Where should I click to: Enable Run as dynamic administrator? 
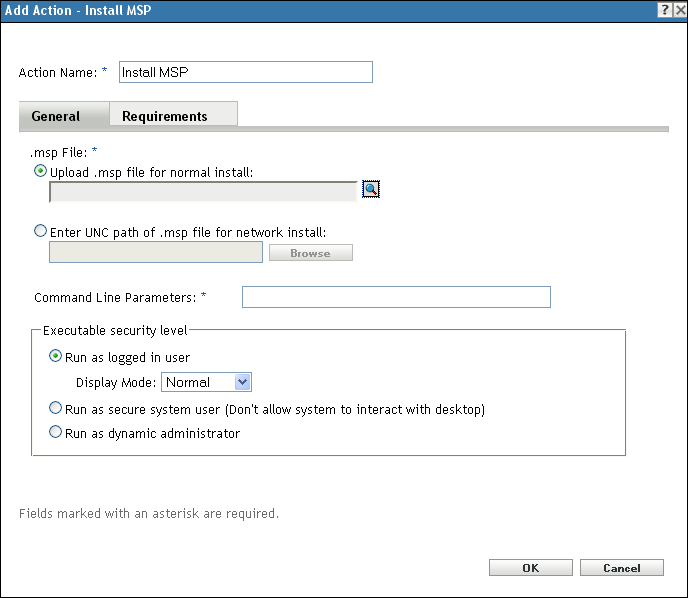pos(56,433)
